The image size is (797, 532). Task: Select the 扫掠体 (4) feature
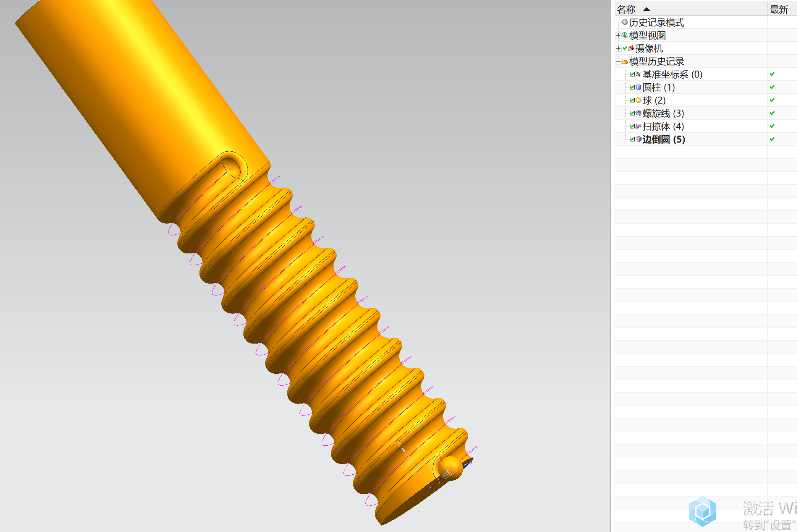coord(663,126)
